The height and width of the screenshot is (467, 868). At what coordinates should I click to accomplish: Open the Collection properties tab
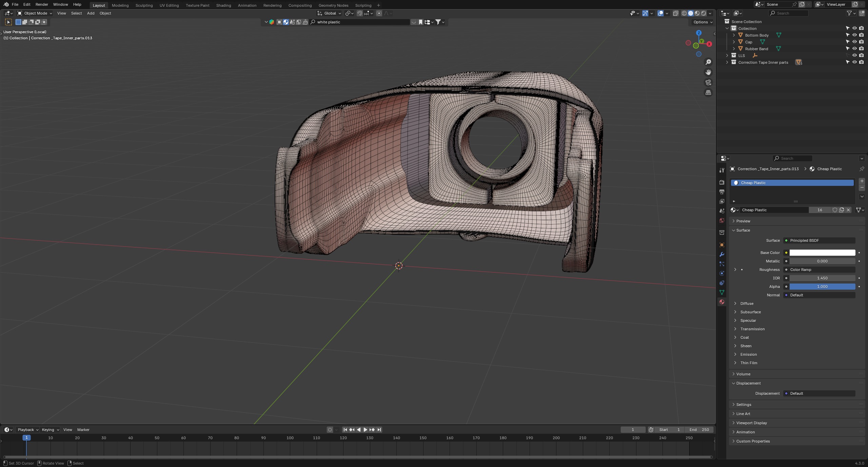point(722,233)
